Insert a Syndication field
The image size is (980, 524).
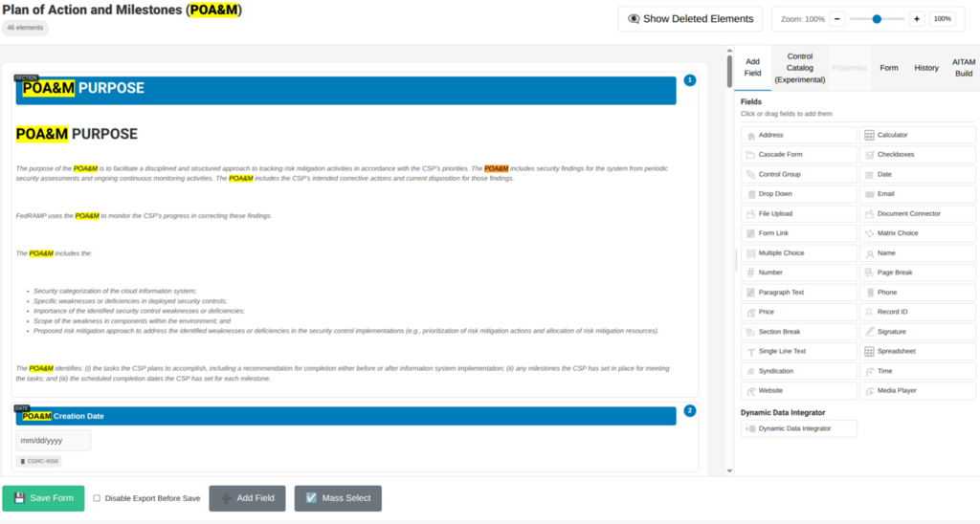(x=798, y=371)
